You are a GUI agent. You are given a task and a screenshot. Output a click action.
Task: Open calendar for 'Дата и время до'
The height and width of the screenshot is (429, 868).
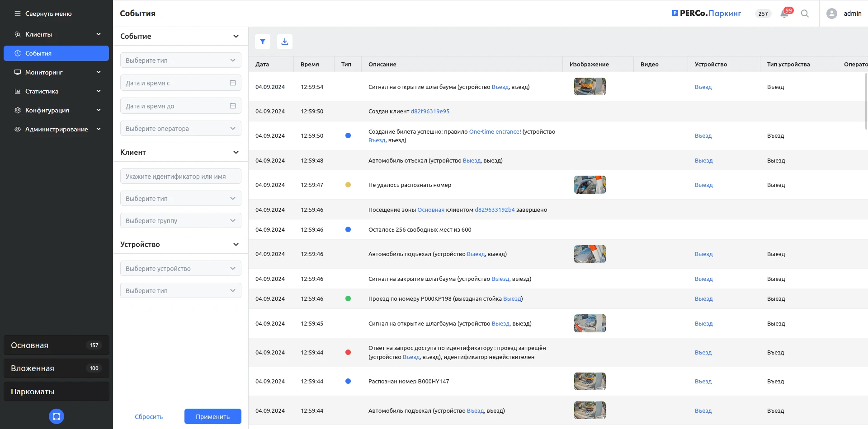point(233,106)
